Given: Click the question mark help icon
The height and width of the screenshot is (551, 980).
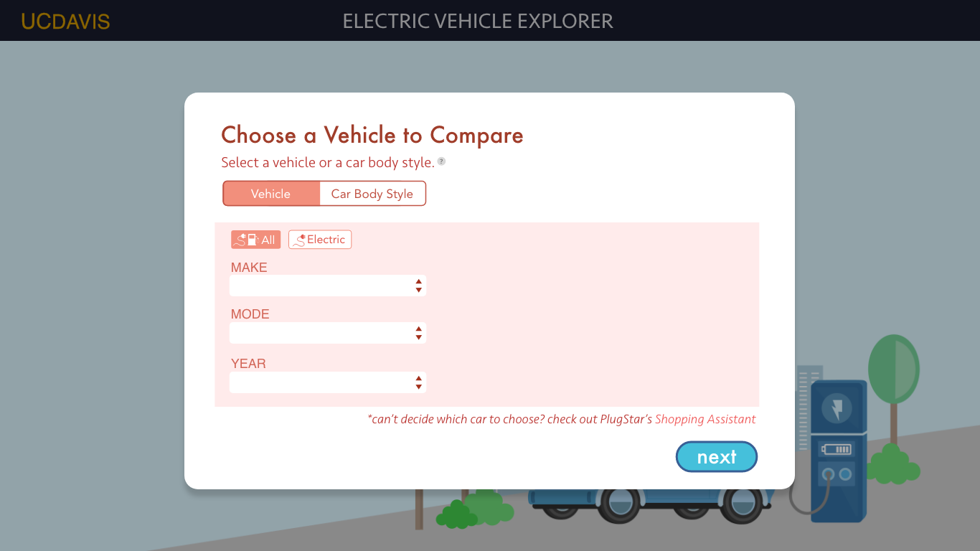Looking at the screenshot, I should pos(441,161).
